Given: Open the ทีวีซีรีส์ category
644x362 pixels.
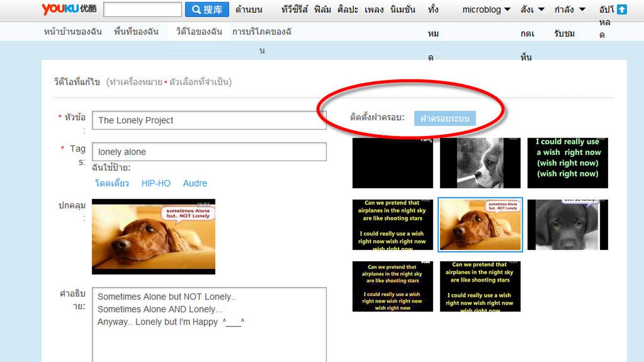Looking at the screenshot, I should [x=295, y=9].
